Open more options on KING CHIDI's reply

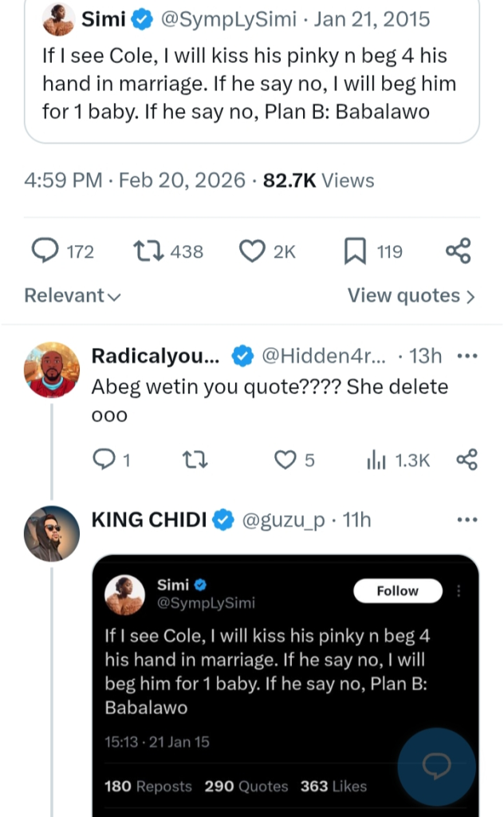pyautogui.click(x=466, y=520)
